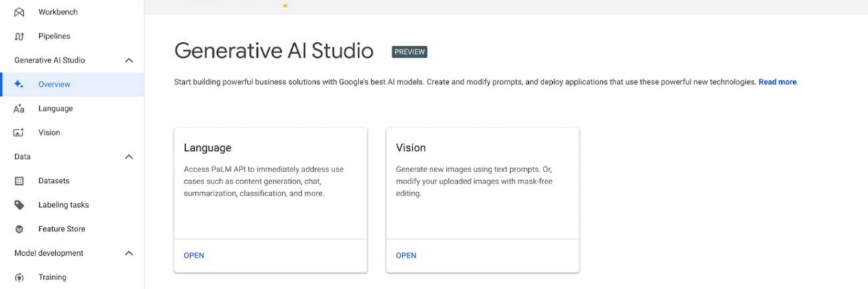Follow the Read more link
The width and height of the screenshot is (868, 289).
tap(777, 82)
